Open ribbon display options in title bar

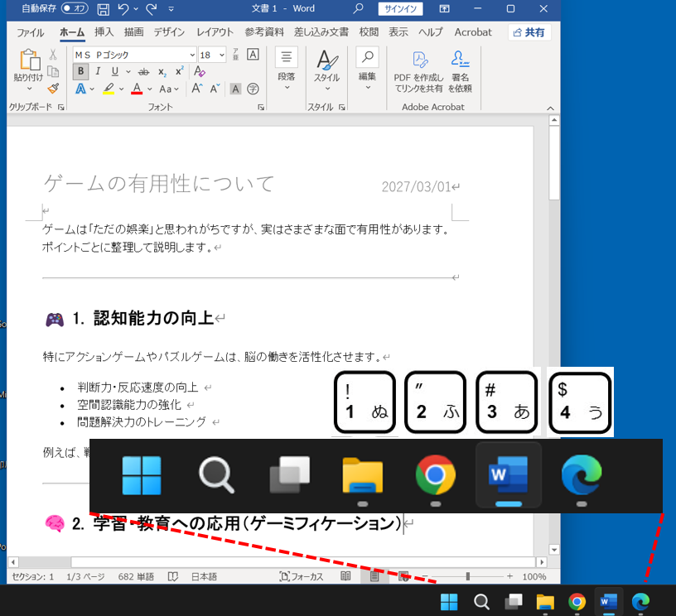(444, 8)
